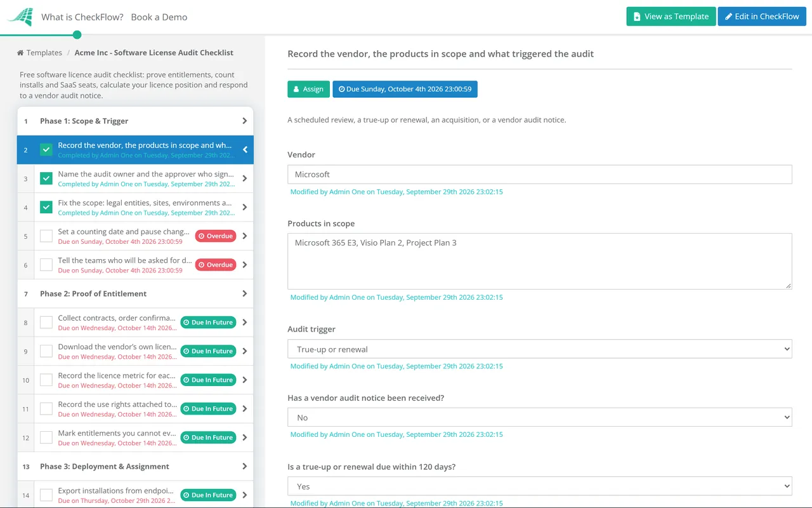Click the Due Sunday, October 4th date button
The height and width of the screenshot is (508, 812).
405,89
